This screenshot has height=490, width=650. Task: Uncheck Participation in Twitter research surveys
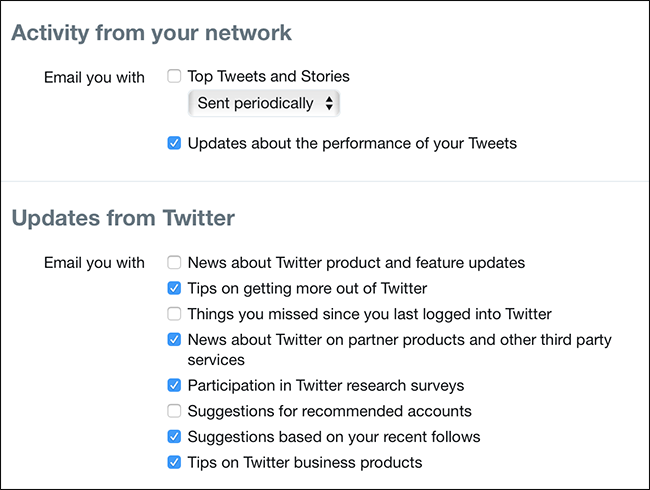(x=175, y=385)
